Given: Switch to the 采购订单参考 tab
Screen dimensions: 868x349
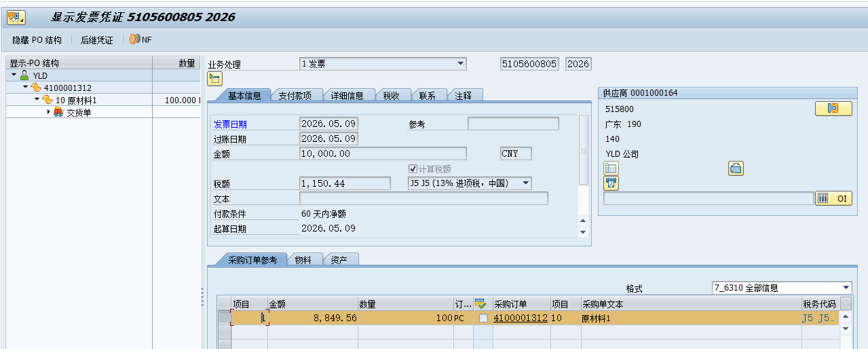Looking at the screenshot, I should [252, 259].
